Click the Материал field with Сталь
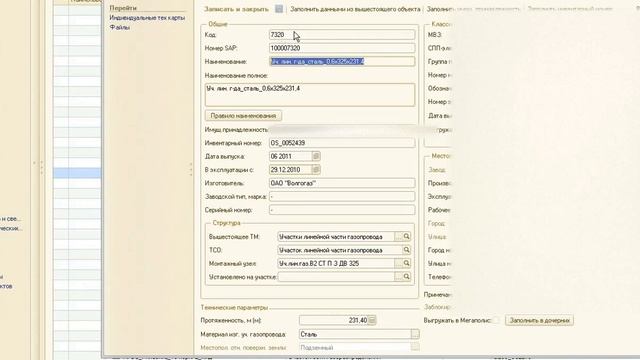 (x=355, y=334)
